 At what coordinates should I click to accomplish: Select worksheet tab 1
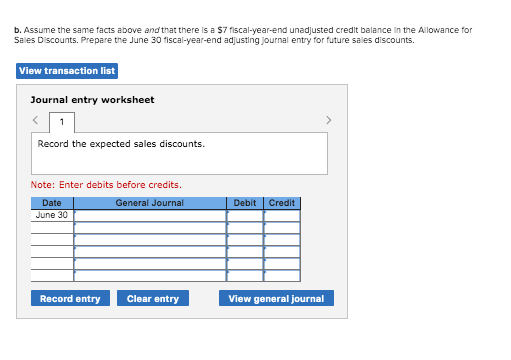[62, 122]
